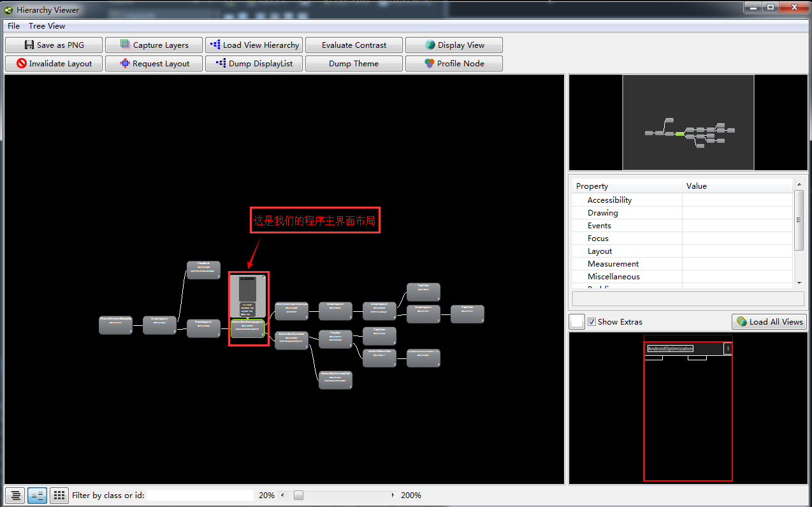The image size is (812, 507).
Task: Expand the Accessibility property group
Action: [609, 200]
